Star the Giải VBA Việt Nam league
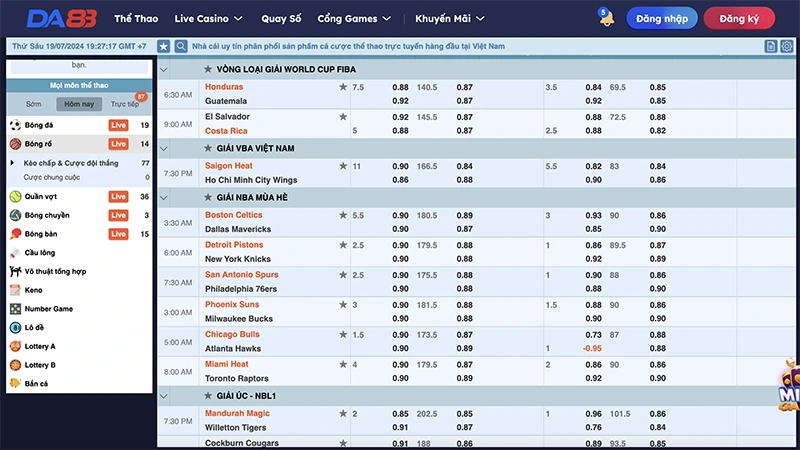Image resolution: width=800 pixels, height=450 pixels. coord(208,148)
